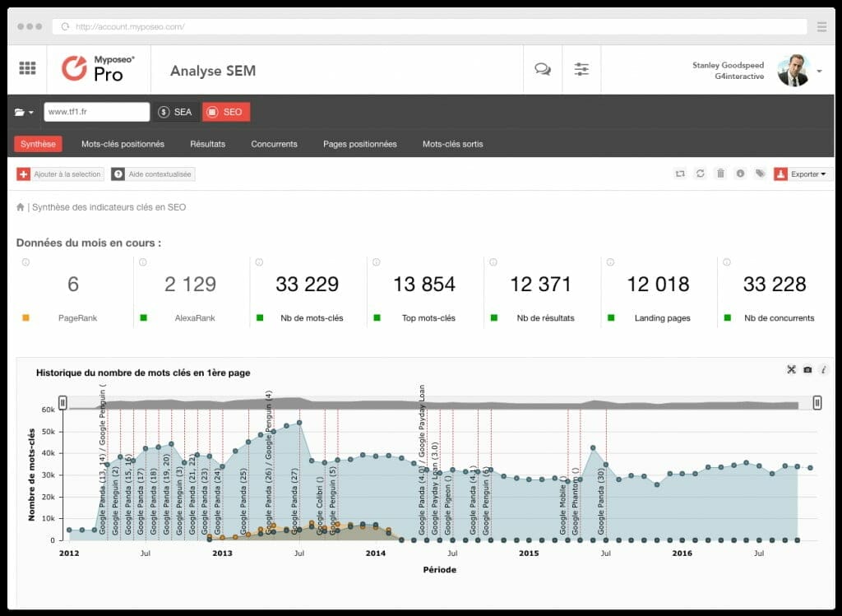Viewport: 842px width, 616px height.
Task: Click the left handle of chart range slider
Action: 62,402
